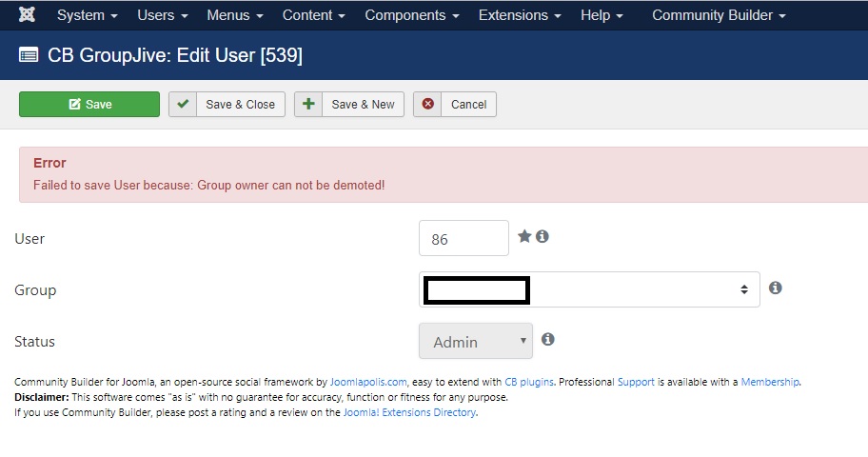Image resolution: width=868 pixels, height=457 pixels.
Task: Click 'Group owner can not be demoted!' message
Action: pos(291,185)
